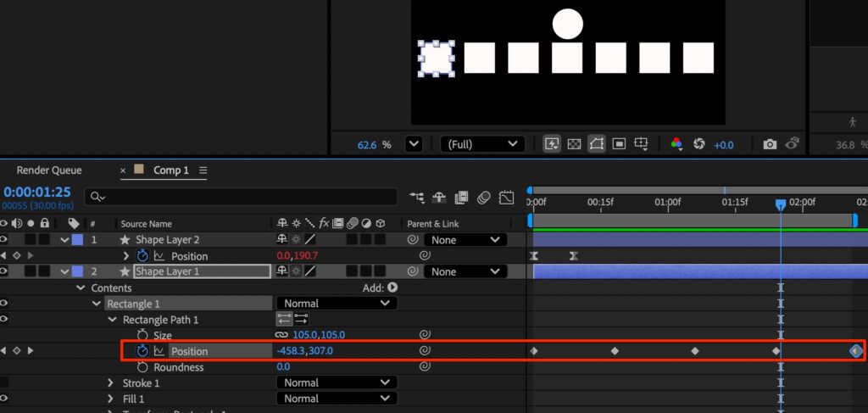
Task: Select the Comp 1 tab
Action: click(170, 170)
